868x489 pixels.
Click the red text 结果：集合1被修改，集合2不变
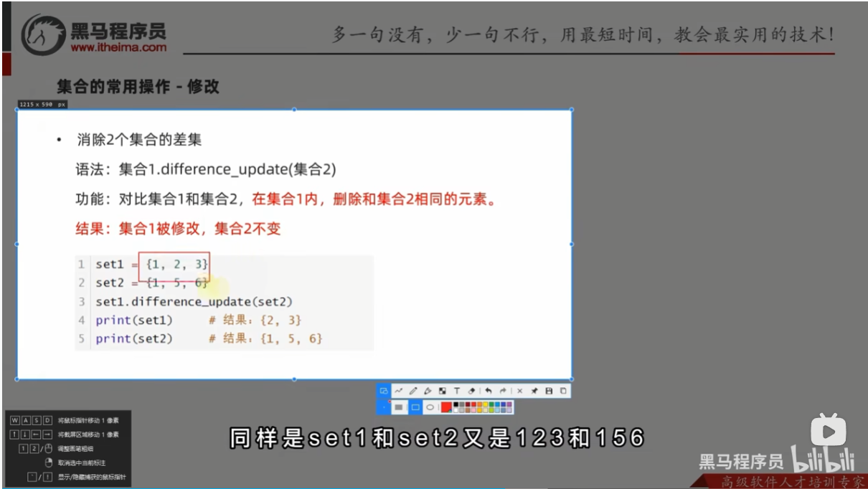(178, 229)
